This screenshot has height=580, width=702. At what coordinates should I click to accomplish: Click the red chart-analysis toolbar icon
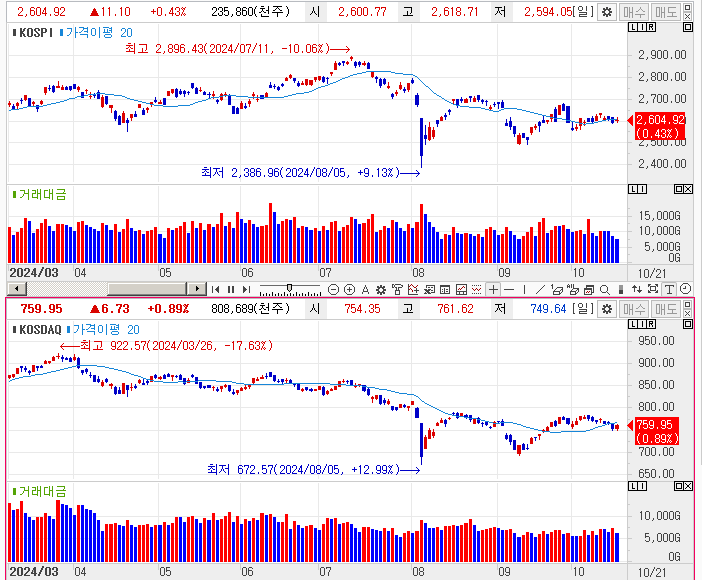413,289
